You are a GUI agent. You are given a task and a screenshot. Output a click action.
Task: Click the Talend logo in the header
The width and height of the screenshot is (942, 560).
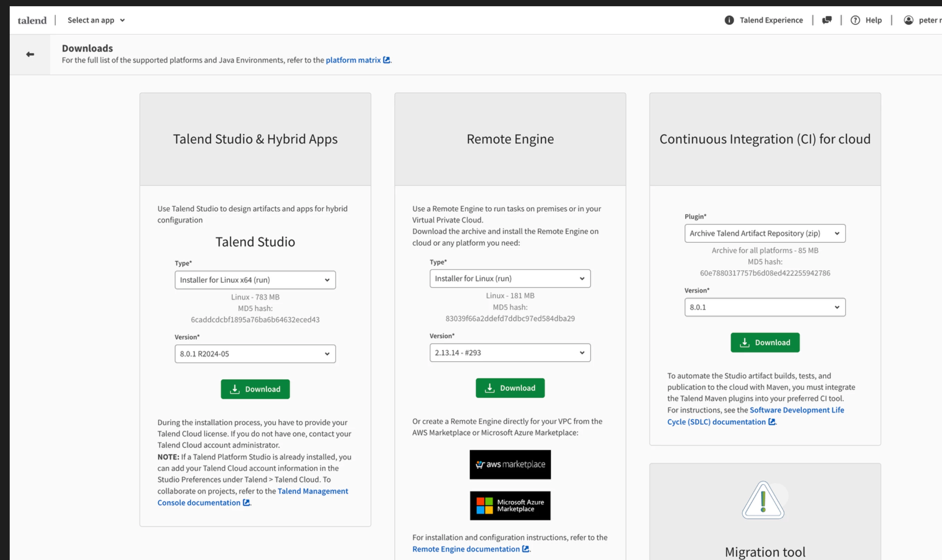32,20
